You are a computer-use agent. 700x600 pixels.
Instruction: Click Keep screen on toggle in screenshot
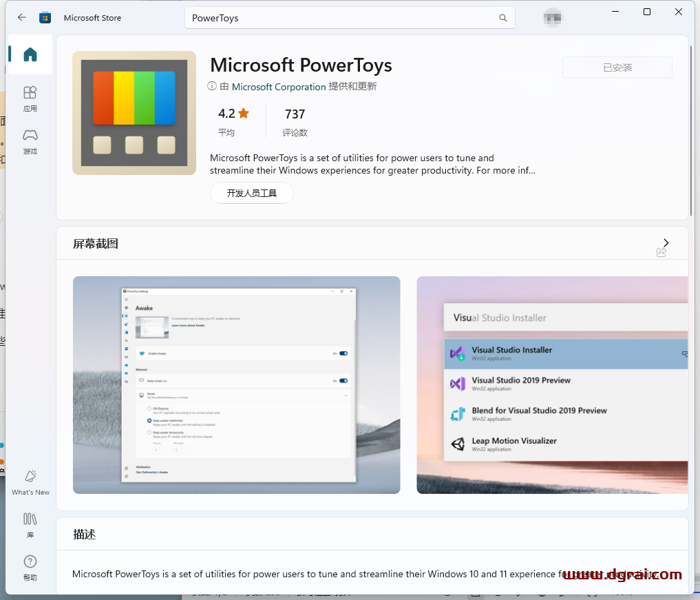click(343, 381)
